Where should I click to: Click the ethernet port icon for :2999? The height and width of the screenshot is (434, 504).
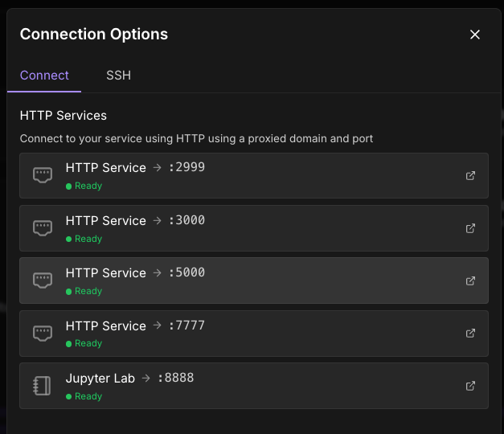coord(43,175)
